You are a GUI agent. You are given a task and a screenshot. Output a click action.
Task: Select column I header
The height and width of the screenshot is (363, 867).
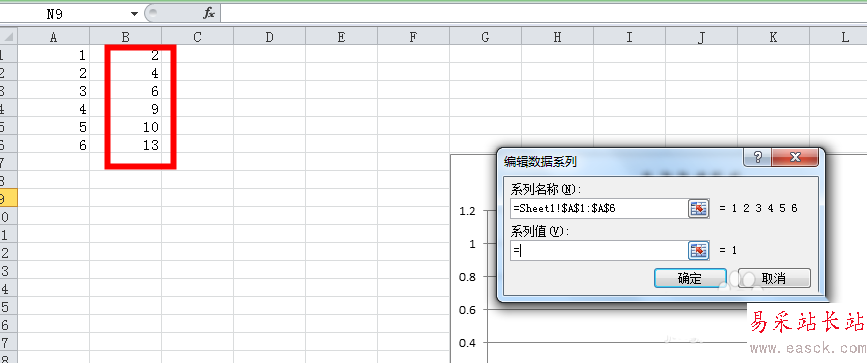[629, 37]
